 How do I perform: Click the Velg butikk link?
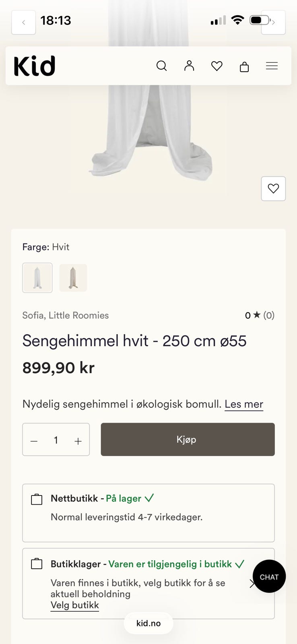pyautogui.click(x=74, y=605)
